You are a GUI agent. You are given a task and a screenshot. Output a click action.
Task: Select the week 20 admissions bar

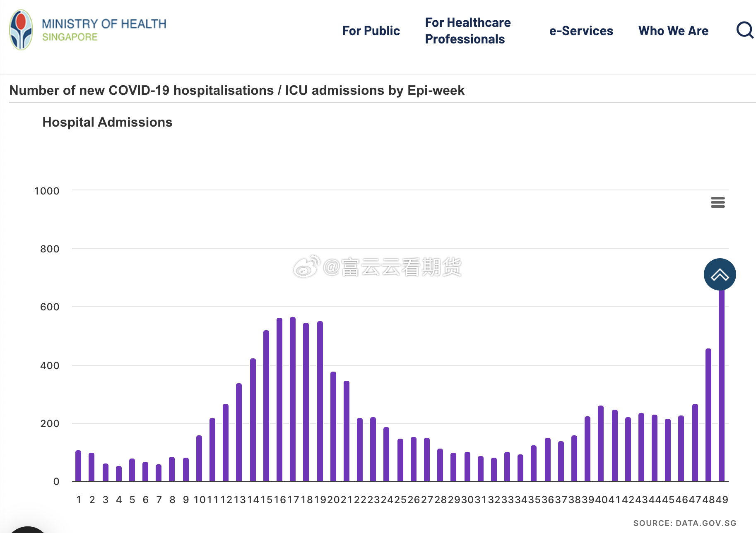pos(333,426)
